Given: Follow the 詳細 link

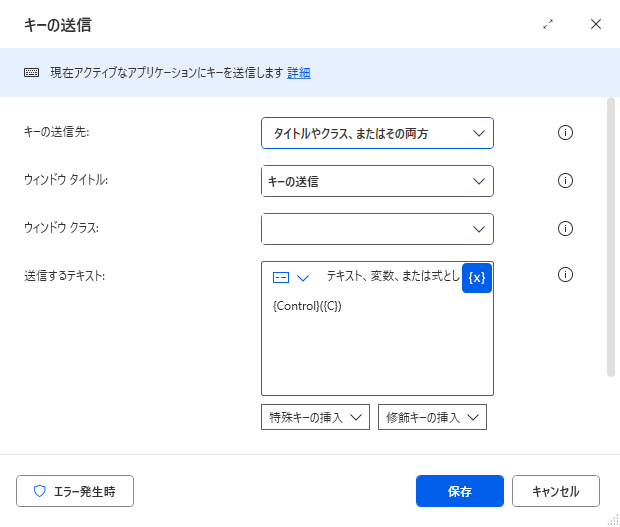Looking at the screenshot, I should pyautogui.click(x=299, y=73).
